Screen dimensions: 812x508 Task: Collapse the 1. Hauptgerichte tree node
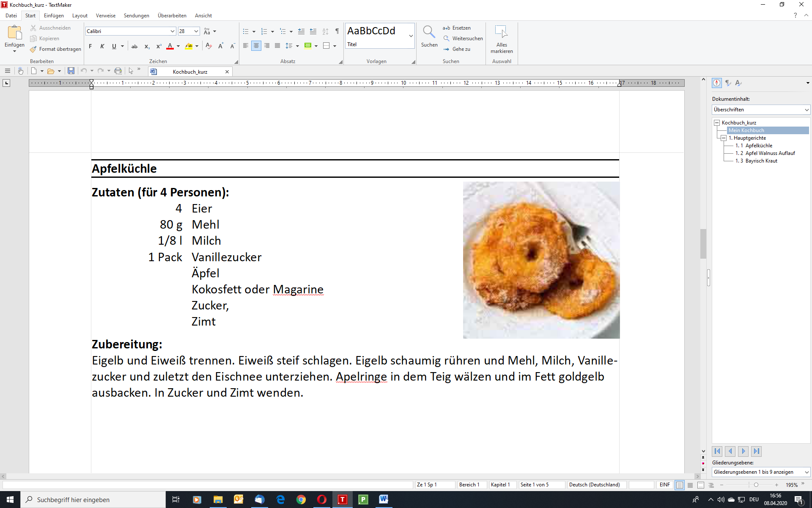coord(724,138)
